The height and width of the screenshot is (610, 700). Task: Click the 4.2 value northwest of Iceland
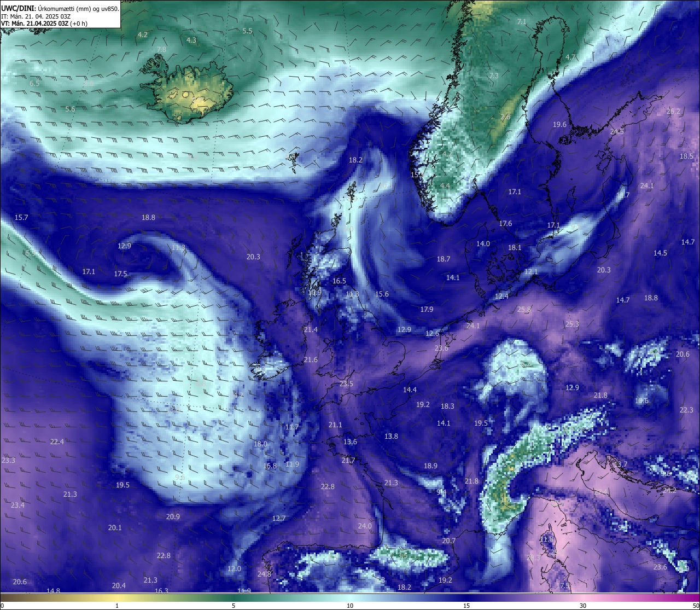point(143,34)
